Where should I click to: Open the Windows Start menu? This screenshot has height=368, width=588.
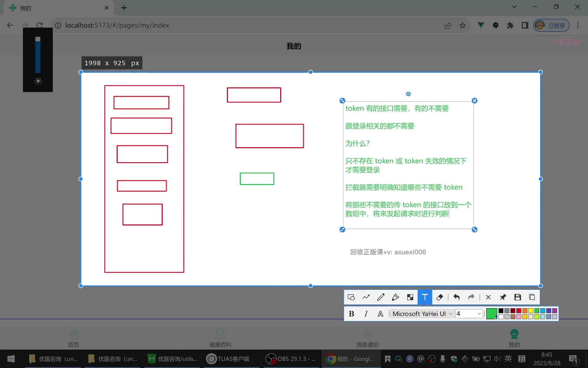click(x=11, y=359)
